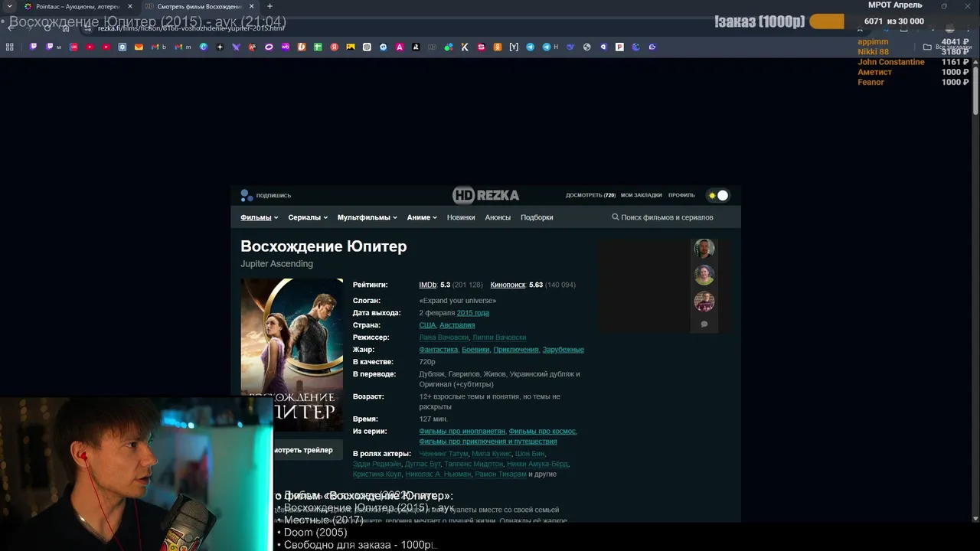Open the Кинопоиск rating link

pos(508,285)
